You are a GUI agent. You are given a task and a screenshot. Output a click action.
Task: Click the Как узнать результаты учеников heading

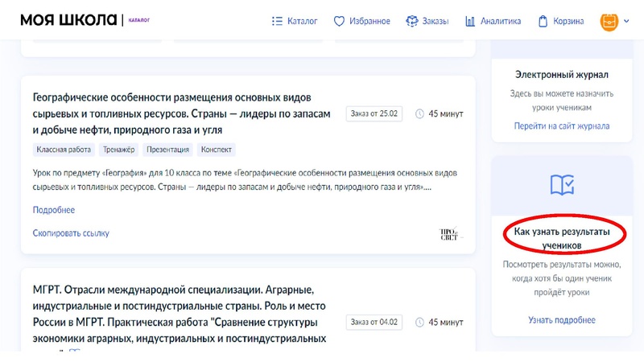click(x=562, y=238)
